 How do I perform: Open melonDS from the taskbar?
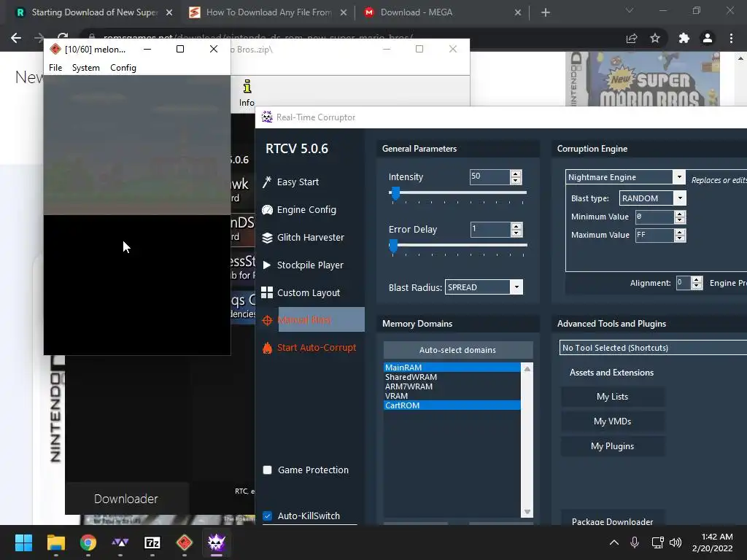pos(185,542)
